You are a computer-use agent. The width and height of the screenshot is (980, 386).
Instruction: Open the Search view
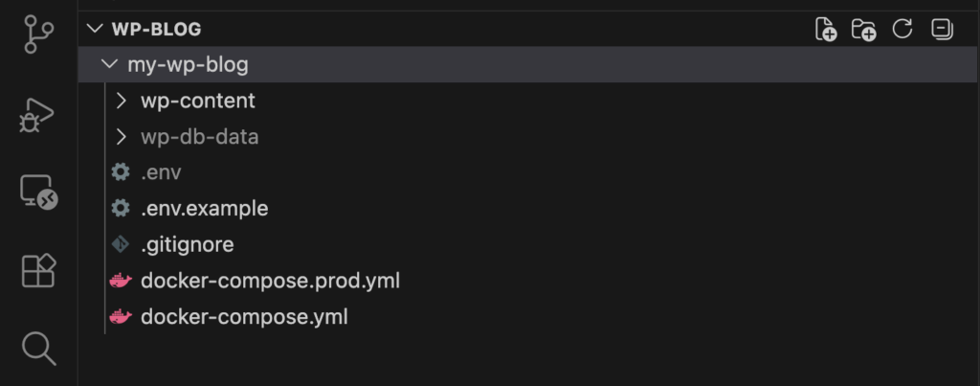point(38,349)
